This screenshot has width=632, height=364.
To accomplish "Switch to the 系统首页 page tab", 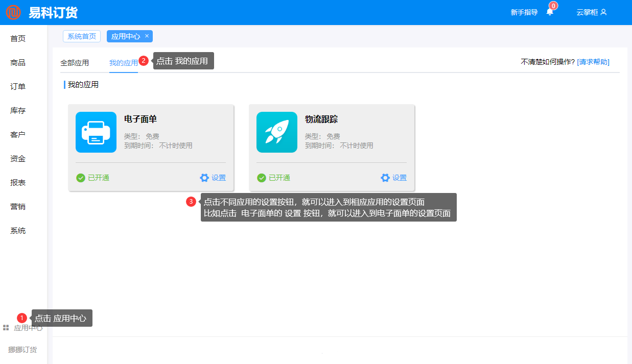I will (82, 36).
